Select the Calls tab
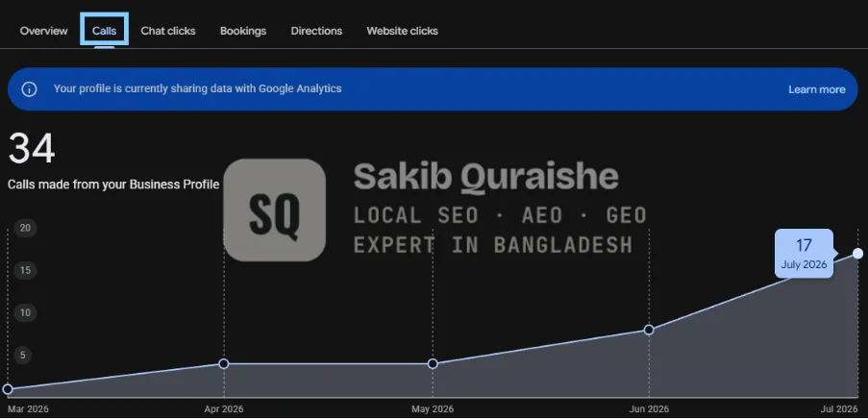 (x=104, y=31)
